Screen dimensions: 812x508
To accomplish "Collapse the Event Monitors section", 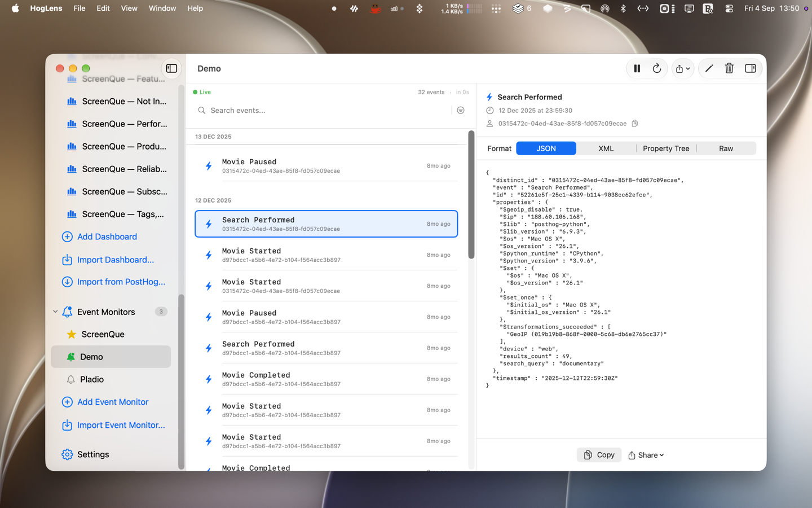I will 55,312.
